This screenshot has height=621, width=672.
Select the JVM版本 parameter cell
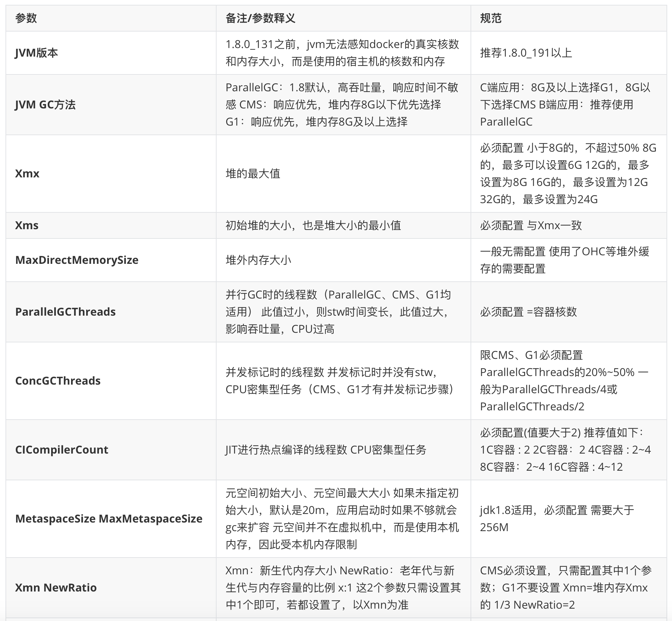point(111,53)
